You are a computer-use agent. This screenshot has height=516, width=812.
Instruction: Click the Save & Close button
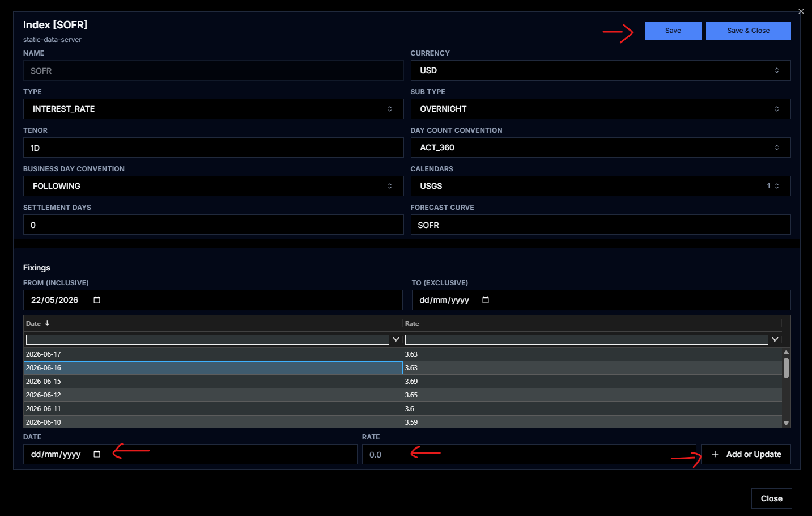749,31
